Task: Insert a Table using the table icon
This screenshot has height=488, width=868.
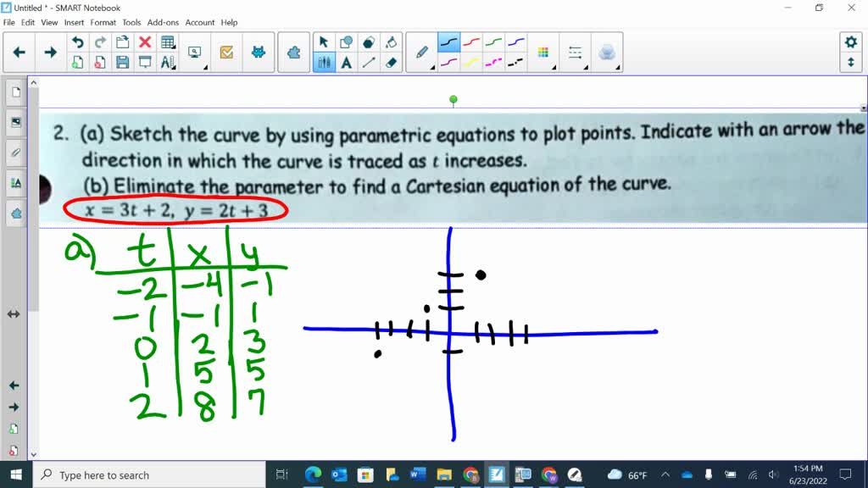Action: (x=167, y=42)
